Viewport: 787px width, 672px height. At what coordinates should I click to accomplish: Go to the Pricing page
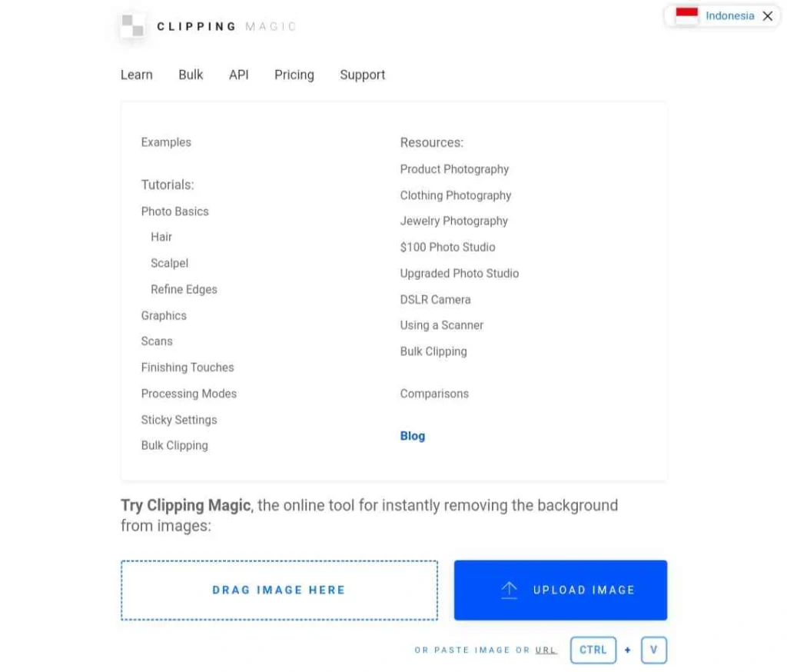(294, 75)
